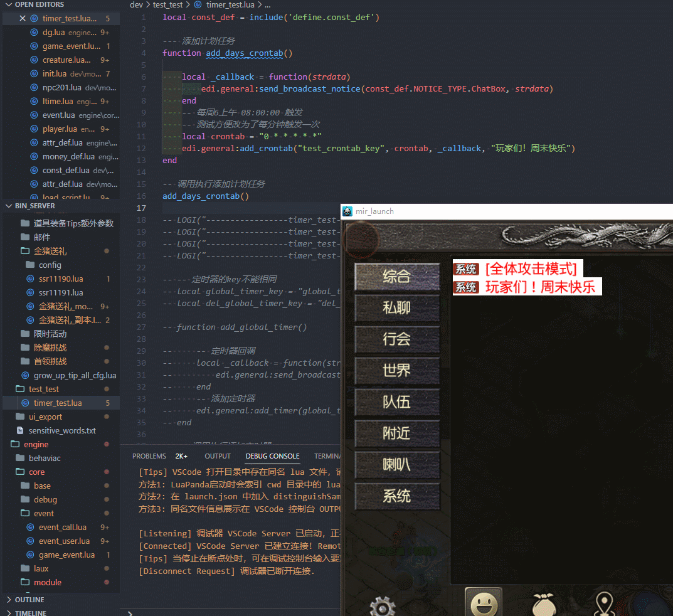
Task: Collapse the OPEN EDITORS section
Action: [39, 4]
